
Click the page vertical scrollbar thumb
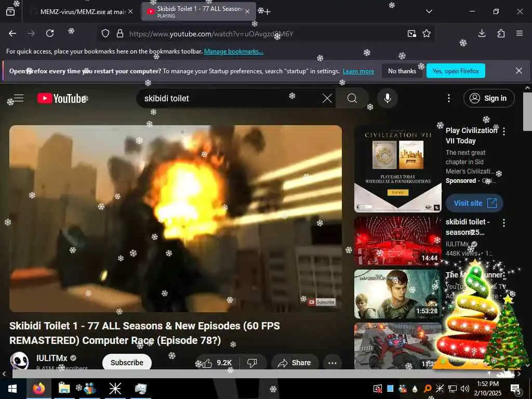527,111
